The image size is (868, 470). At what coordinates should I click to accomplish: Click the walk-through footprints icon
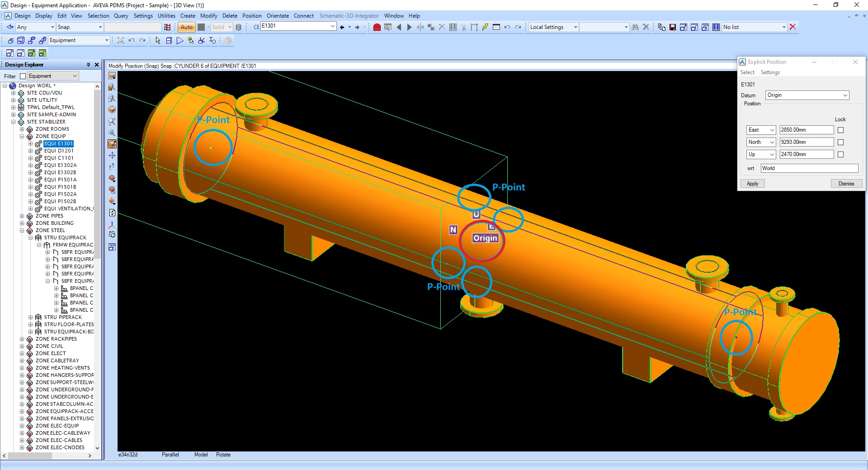[x=112, y=166]
